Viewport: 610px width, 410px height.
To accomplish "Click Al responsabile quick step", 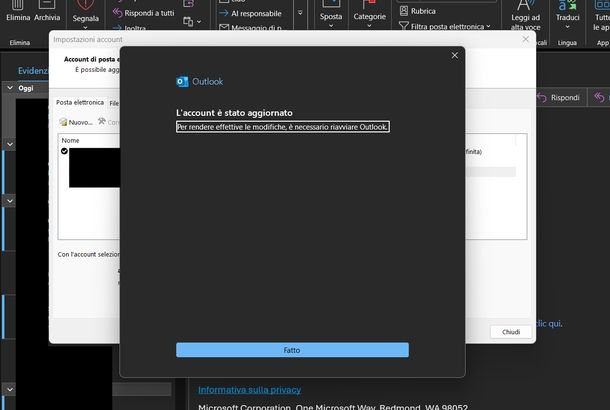I will 250,14.
